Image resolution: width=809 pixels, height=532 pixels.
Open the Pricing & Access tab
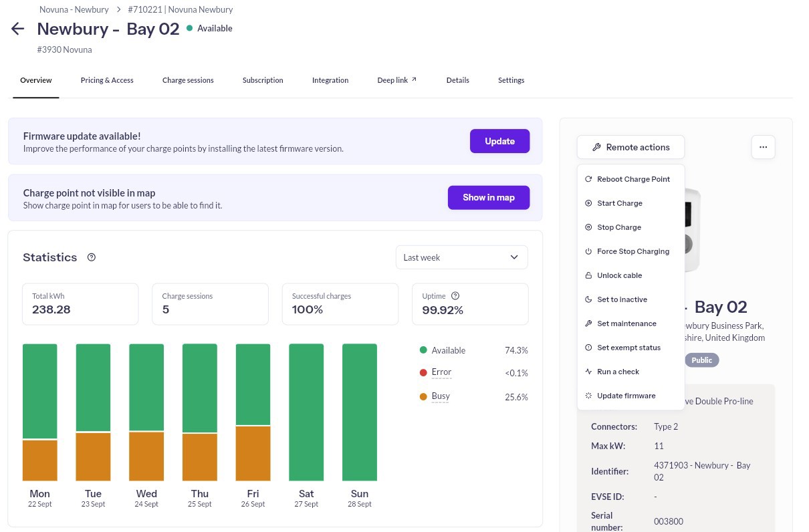point(107,80)
